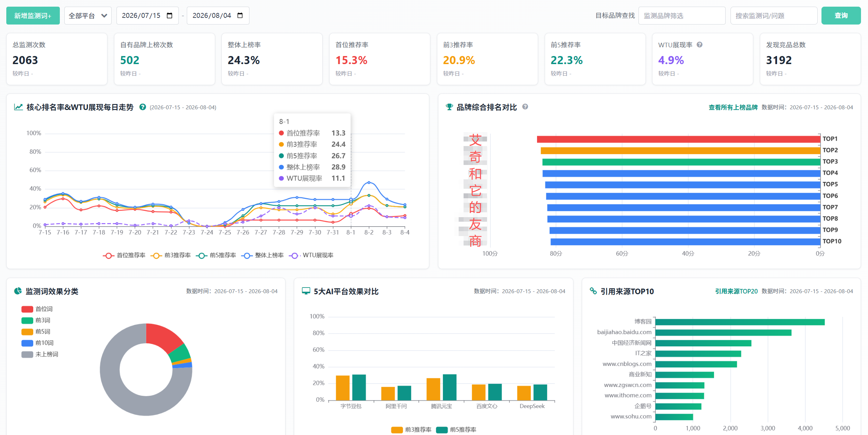Image resolution: width=868 pixels, height=435 pixels.
Task: Click the 查询 search button
Action: (841, 15)
